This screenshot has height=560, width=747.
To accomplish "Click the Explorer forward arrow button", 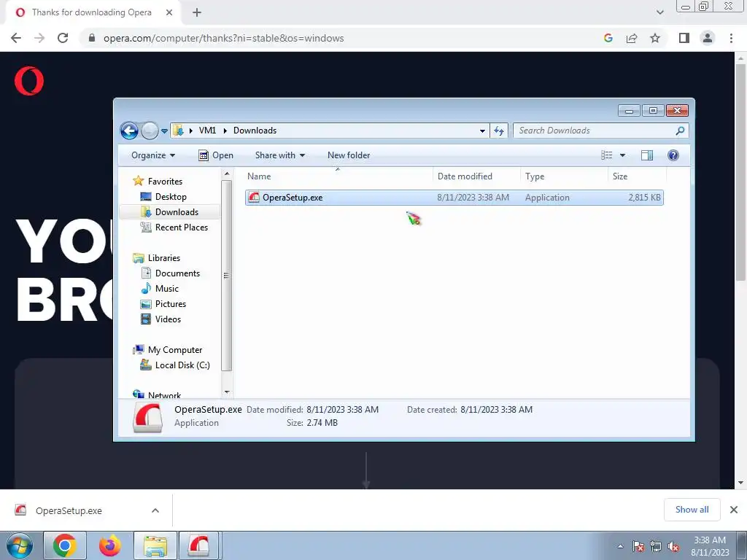I will [150, 131].
